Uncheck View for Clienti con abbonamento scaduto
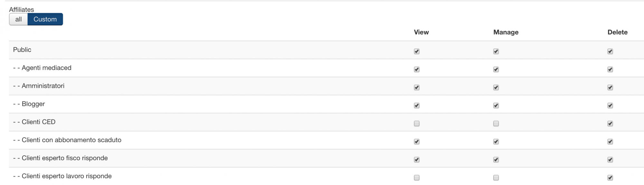 (417, 142)
